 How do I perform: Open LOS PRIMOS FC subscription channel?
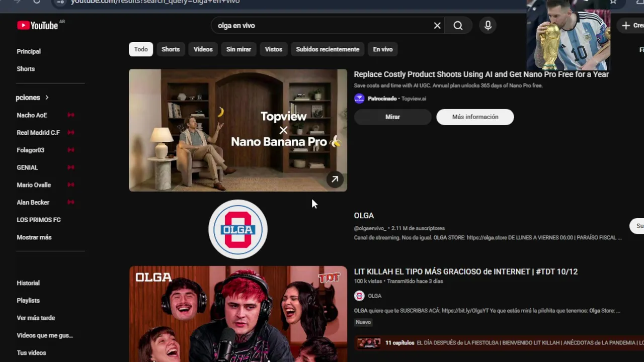(39, 220)
